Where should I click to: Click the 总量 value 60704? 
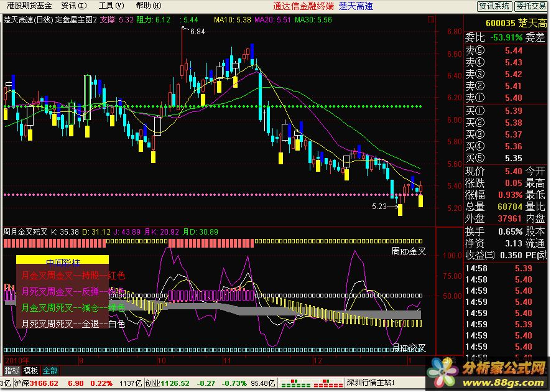click(510, 207)
